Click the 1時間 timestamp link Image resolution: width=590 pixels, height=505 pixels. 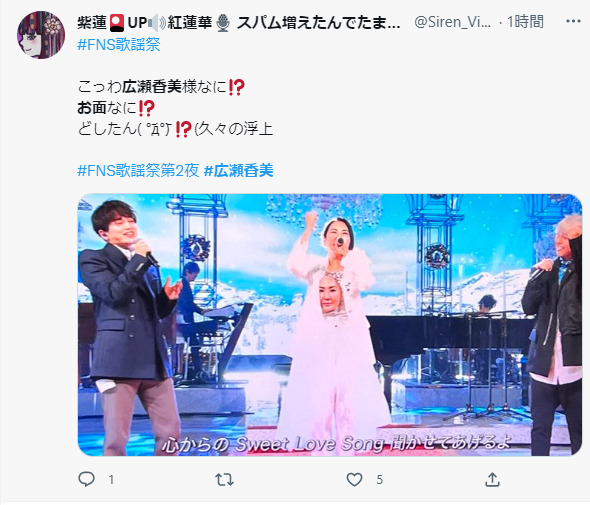click(525, 22)
